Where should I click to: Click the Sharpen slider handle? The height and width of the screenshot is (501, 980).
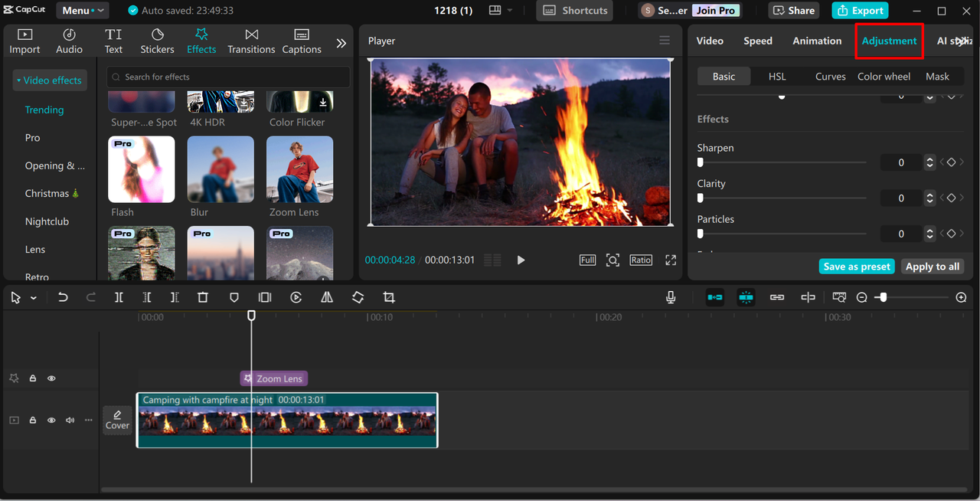tap(700, 162)
